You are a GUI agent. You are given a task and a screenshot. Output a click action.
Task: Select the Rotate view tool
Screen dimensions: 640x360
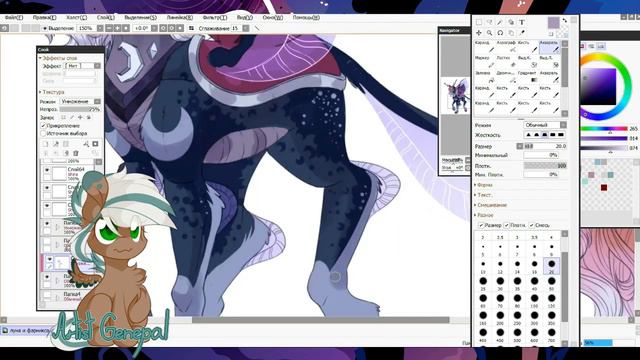coord(500,33)
